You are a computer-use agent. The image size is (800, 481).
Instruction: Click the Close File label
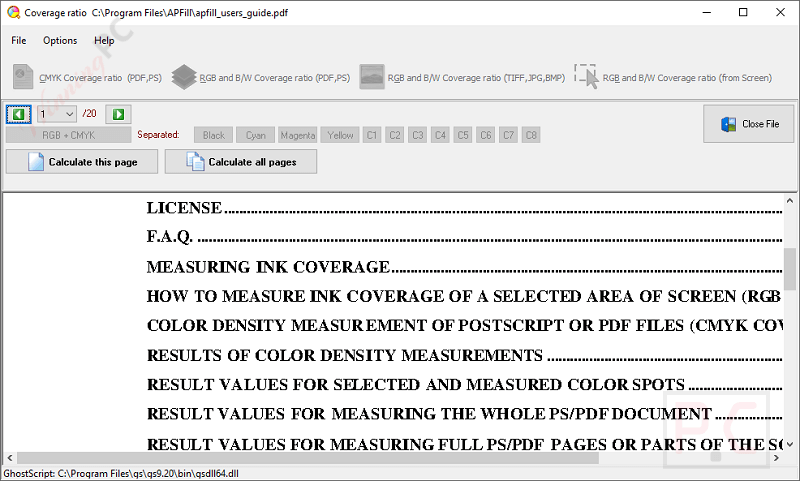[761, 124]
